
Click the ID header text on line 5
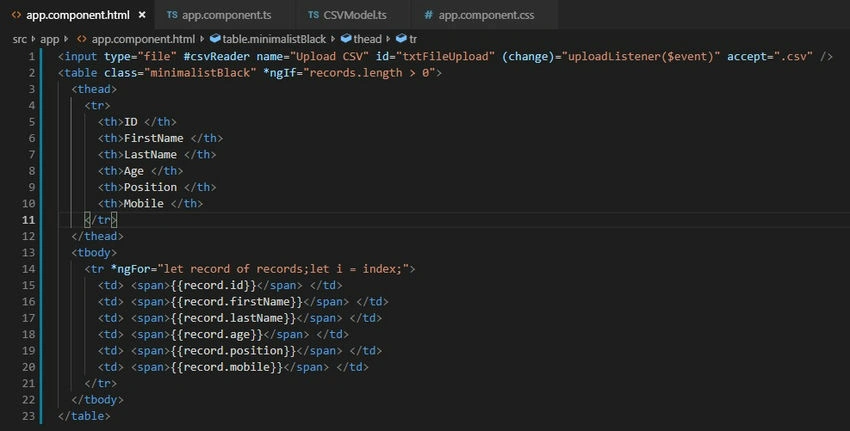coord(131,122)
